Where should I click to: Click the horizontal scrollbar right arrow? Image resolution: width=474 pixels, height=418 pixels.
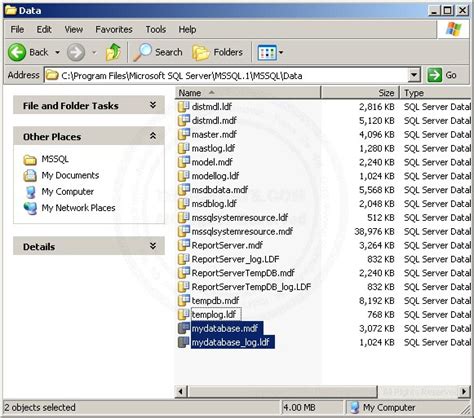pyautogui.click(x=464, y=391)
